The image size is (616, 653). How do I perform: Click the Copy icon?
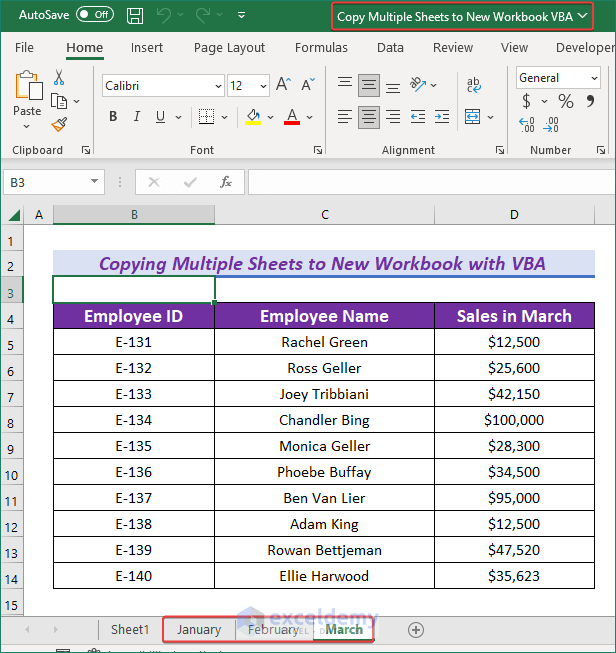pos(59,101)
